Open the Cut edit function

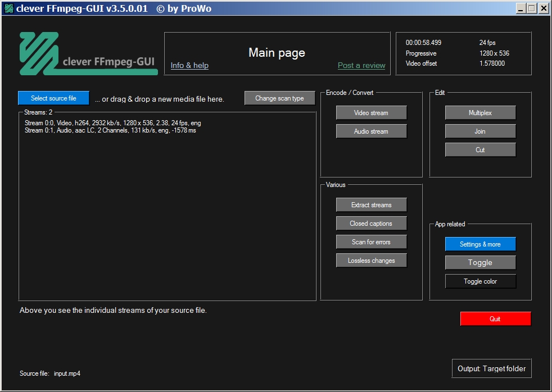[480, 150]
